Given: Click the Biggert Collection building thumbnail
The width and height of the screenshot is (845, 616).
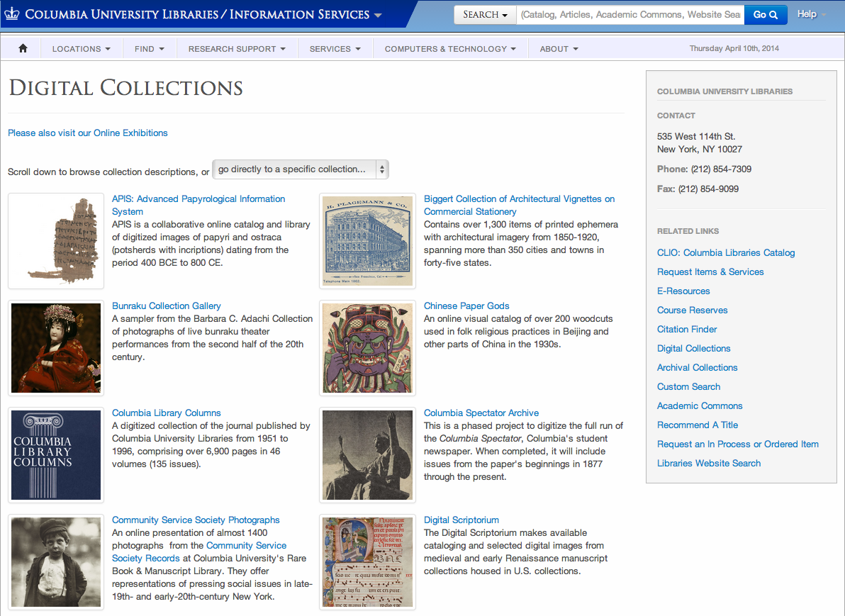Looking at the screenshot, I should pos(367,241).
